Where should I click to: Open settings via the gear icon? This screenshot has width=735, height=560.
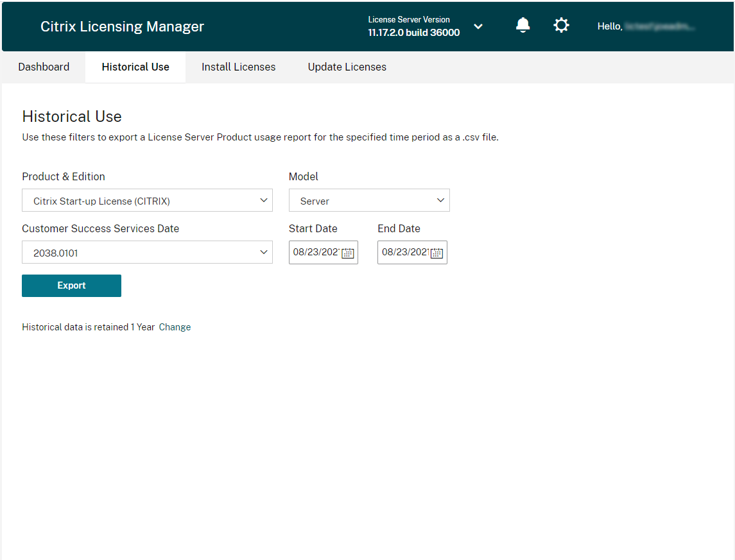pyautogui.click(x=561, y=26)
